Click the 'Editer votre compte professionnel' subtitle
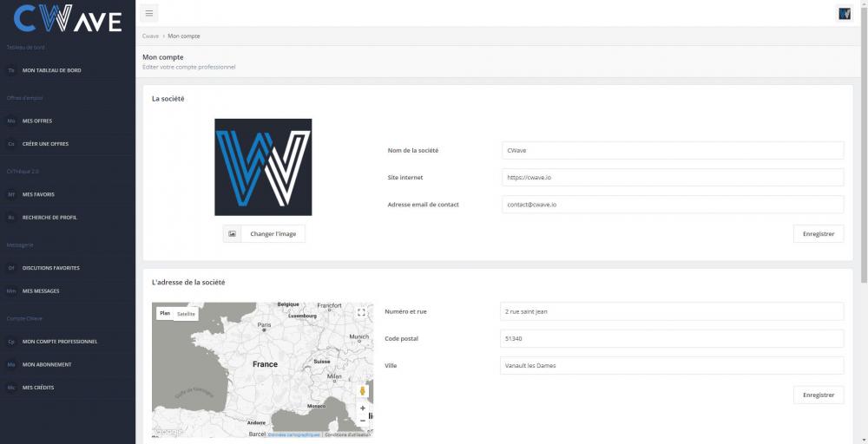The height and width of the screenshot is (444, 868). [188, 67]
